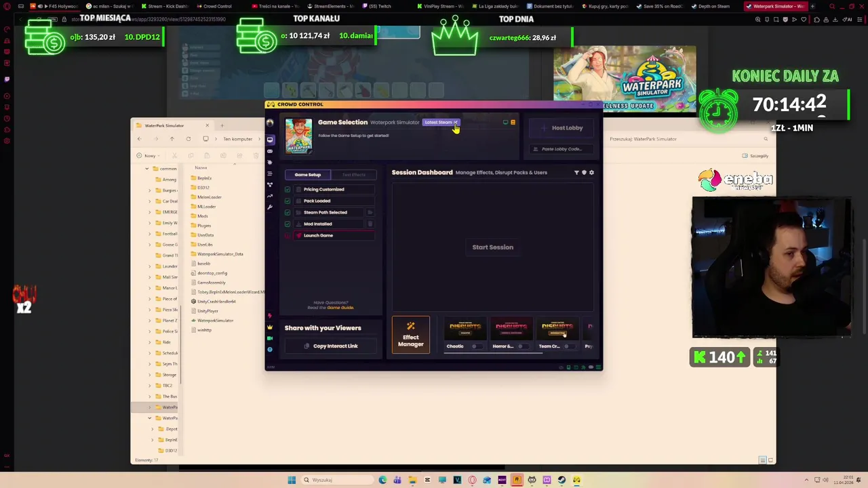The image size is (868, 488).
Task: Switch to the Crowd Control browser tab
Action: pos(214,6)
